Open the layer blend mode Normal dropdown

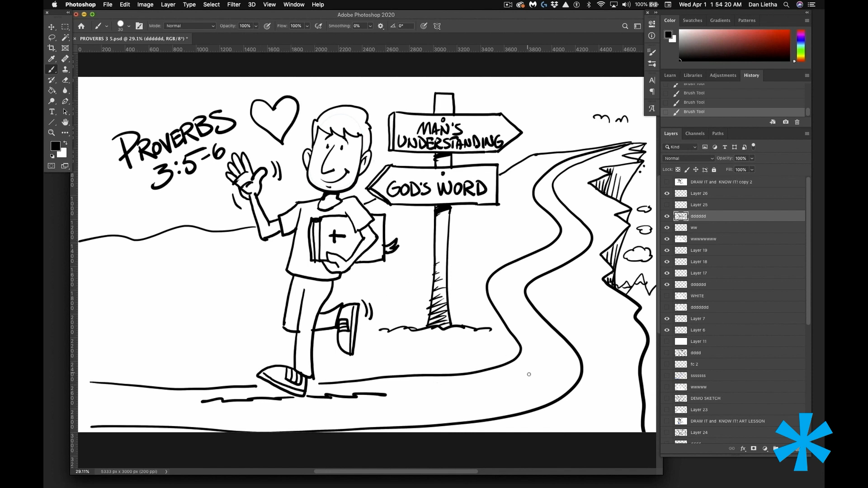point(689,158)
